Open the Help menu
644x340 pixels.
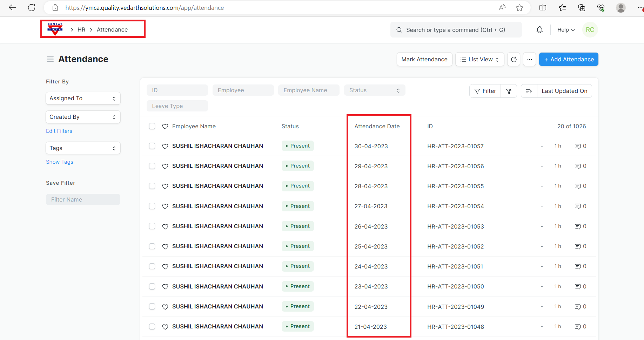point(566,30)
